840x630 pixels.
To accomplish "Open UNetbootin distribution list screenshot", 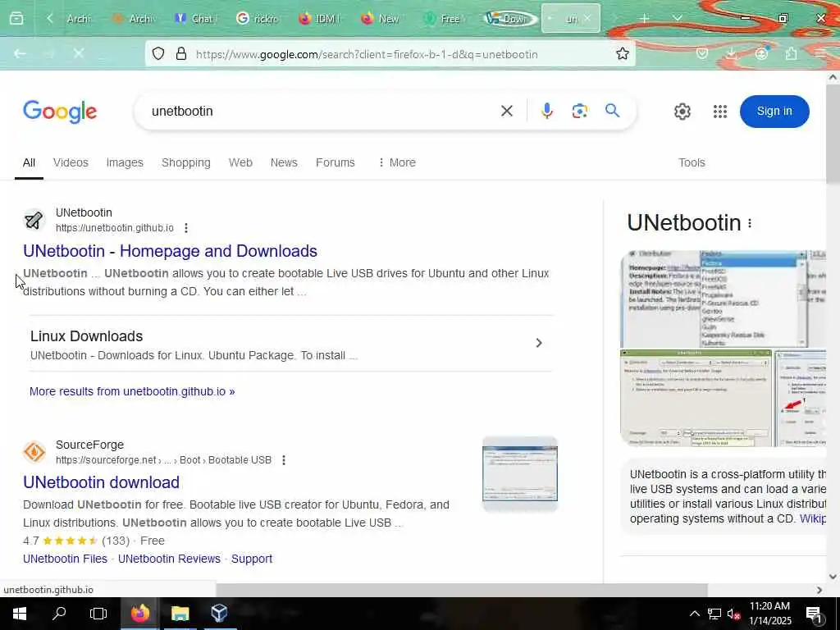I will click(723, 299).
